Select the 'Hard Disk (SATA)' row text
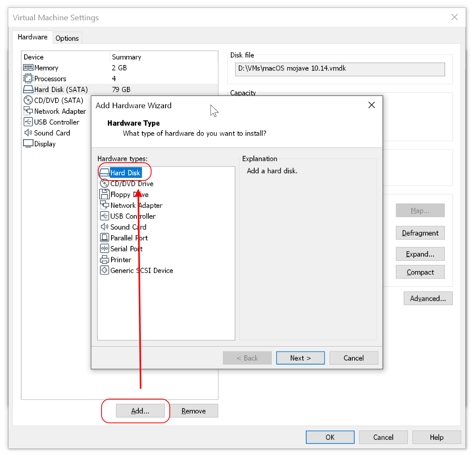This screenshot has height=455, width=476. coord(61,90)
